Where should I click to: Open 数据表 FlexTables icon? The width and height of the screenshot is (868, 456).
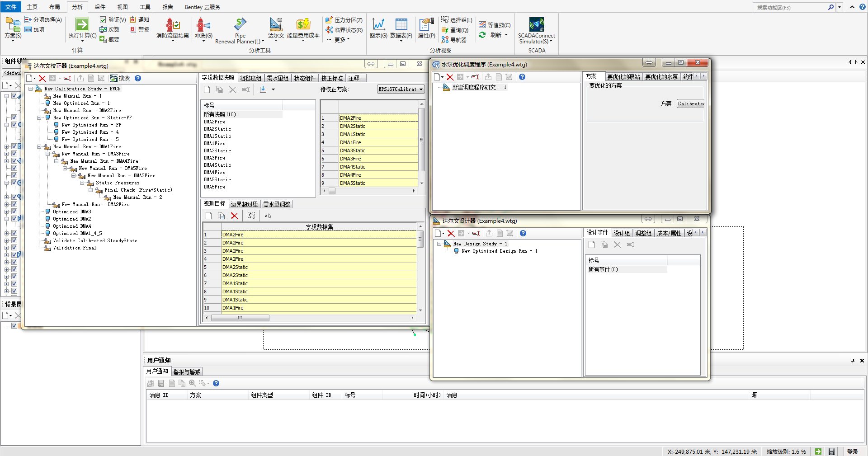click(401, 24)
